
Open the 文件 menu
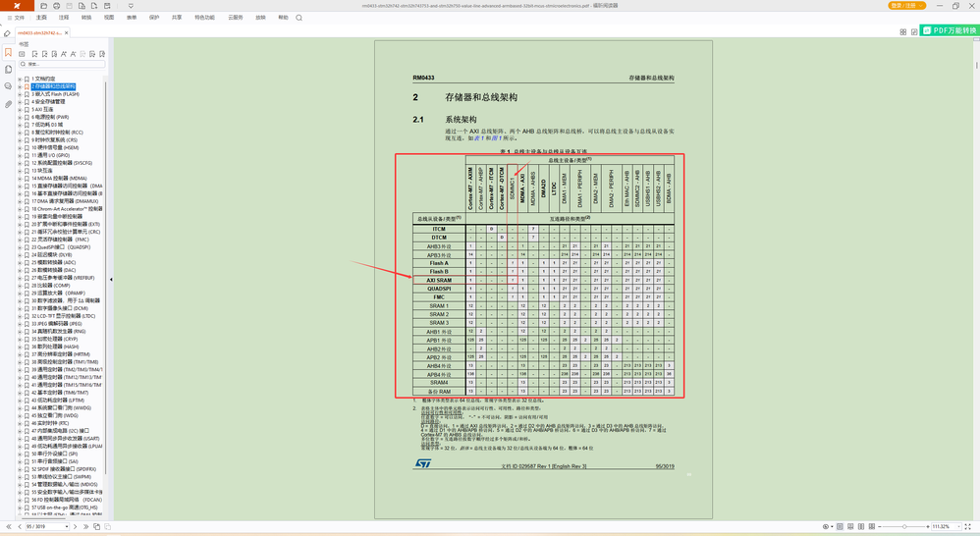[17, 18]
